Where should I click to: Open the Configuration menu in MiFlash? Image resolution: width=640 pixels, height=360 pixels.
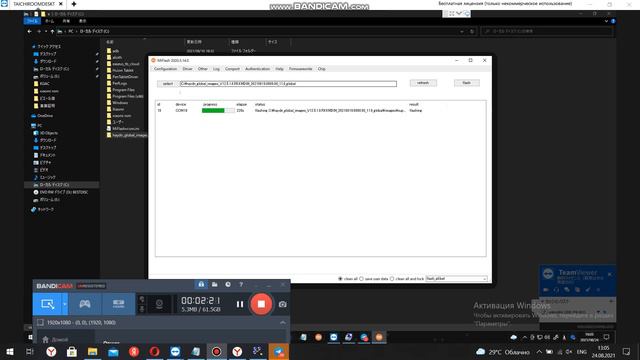point(165,69)
